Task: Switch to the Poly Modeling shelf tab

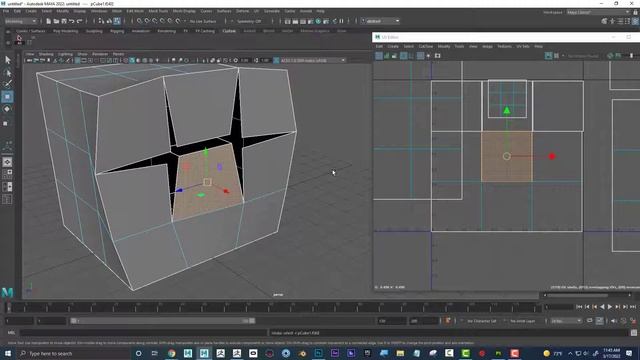Action: coord(65,31)
